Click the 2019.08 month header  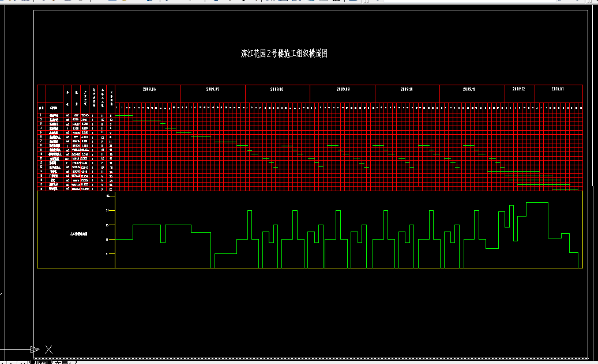(277, 89)
